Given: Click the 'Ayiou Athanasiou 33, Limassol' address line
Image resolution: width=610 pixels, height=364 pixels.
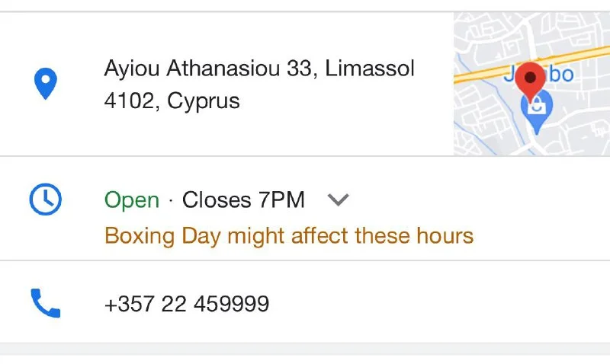Looking at the screenshot, I should (x=259, y=69).
